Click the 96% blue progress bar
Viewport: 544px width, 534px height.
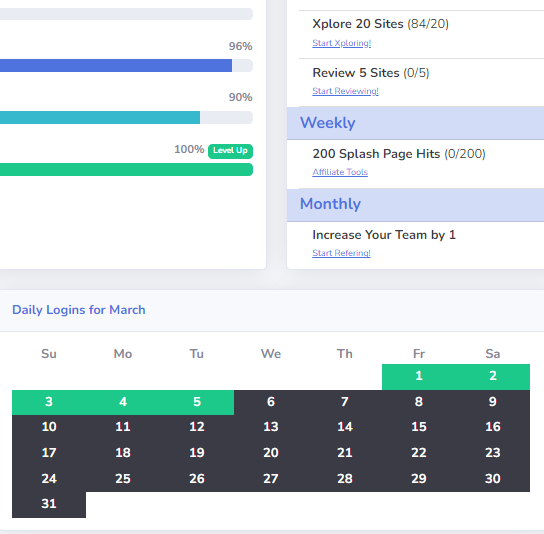(x=126, y=66)
